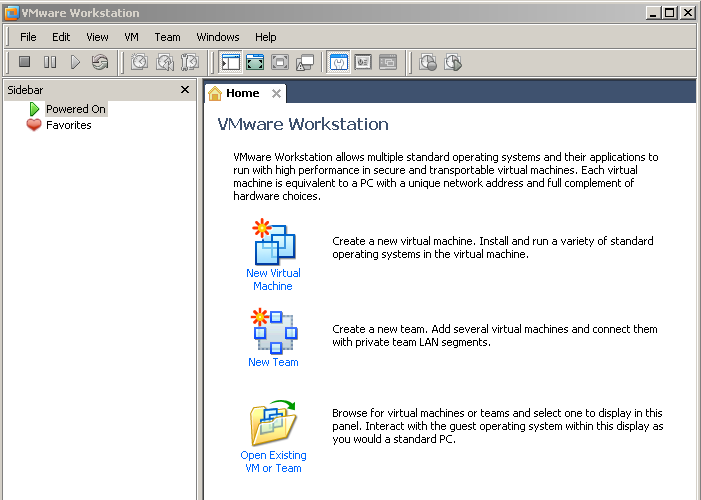The height and width of the screenshot is (500, 701).
Task: Select the Home tab
Action: (241, 93)
